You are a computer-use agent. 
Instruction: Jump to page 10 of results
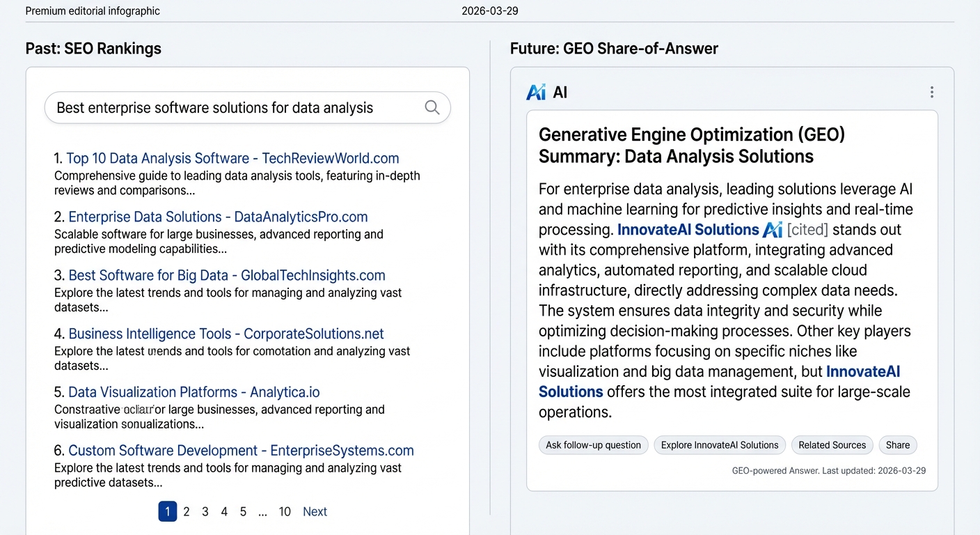pos(285,511)
